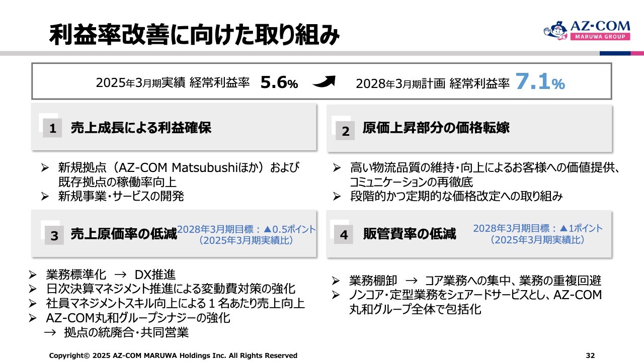Click the number 2 box
The height and width of the screenshot is (362, 644).
click(345, 131)
